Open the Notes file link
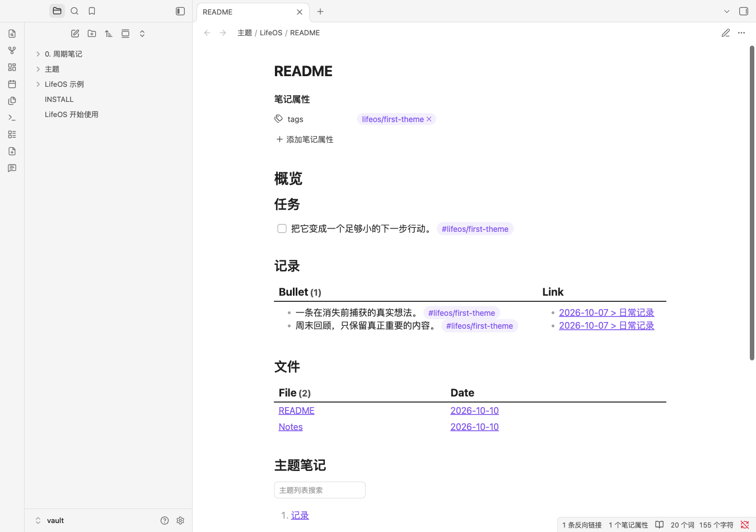 [291, 427]
